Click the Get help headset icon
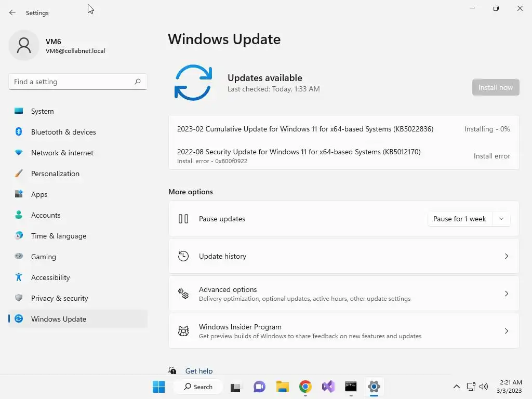This screenshot has width=532, height=399. (x=172, y=370)
